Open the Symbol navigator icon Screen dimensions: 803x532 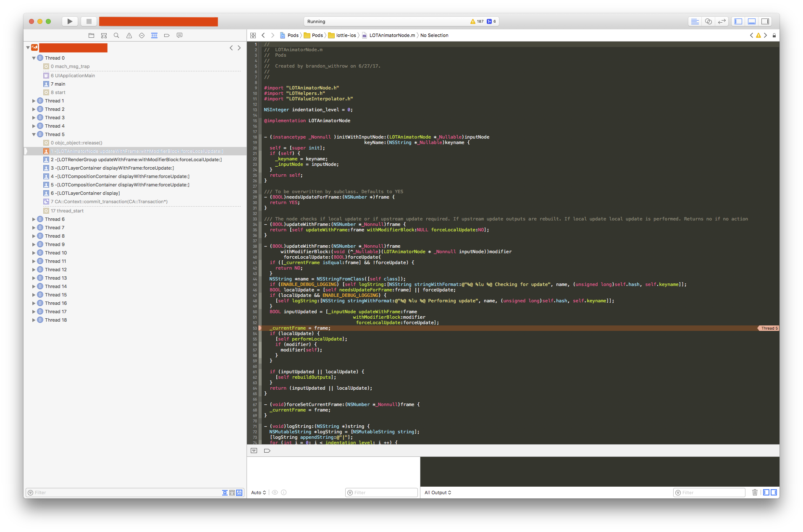coord(104,36)
